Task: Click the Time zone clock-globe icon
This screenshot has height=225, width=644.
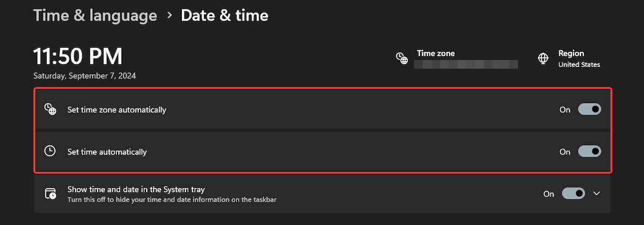Action: [x=401, y=58]
